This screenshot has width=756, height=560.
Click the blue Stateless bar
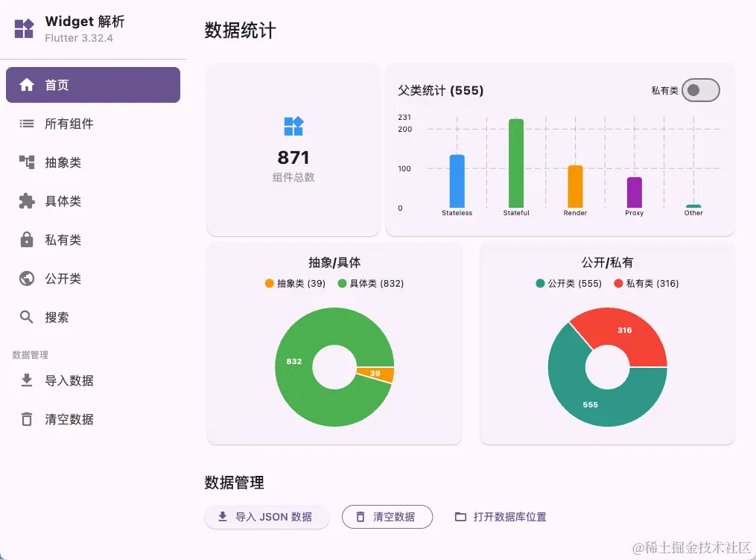pyautogui.click(x=457, y=181)
